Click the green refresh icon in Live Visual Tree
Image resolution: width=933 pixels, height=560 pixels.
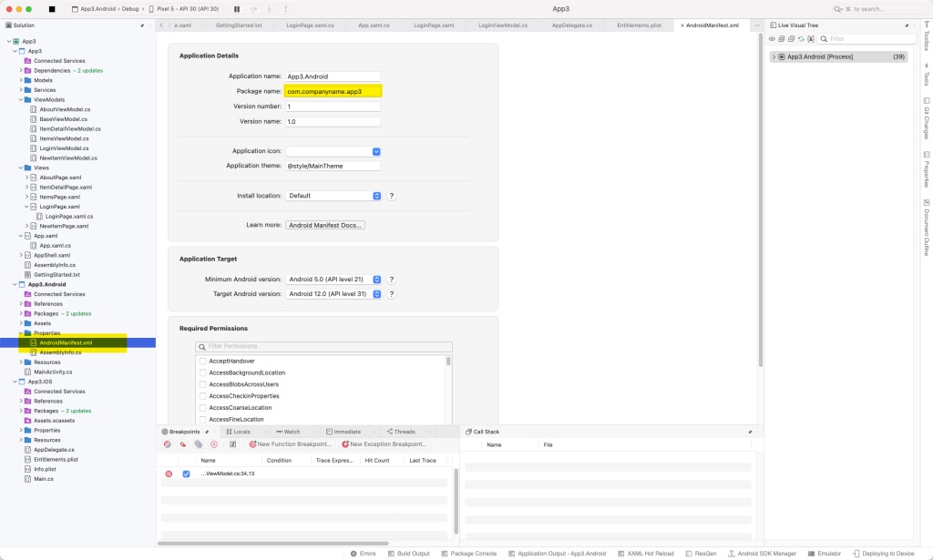click(799, 39)
